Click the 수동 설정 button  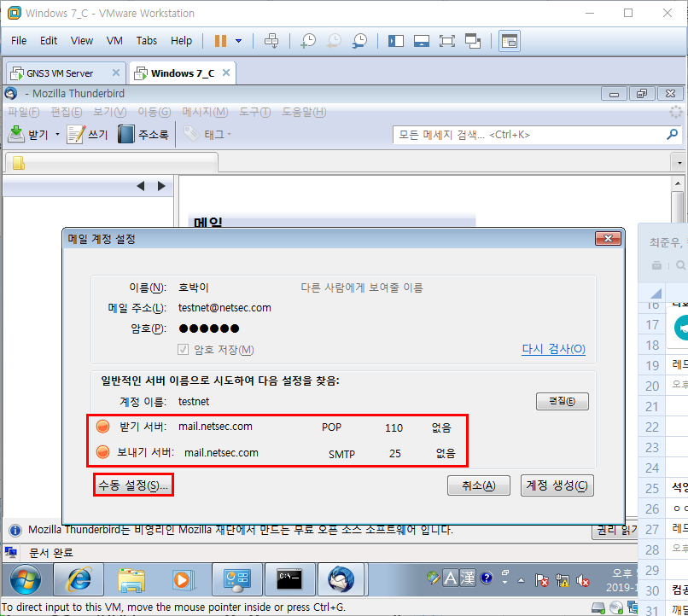point(133,485)
